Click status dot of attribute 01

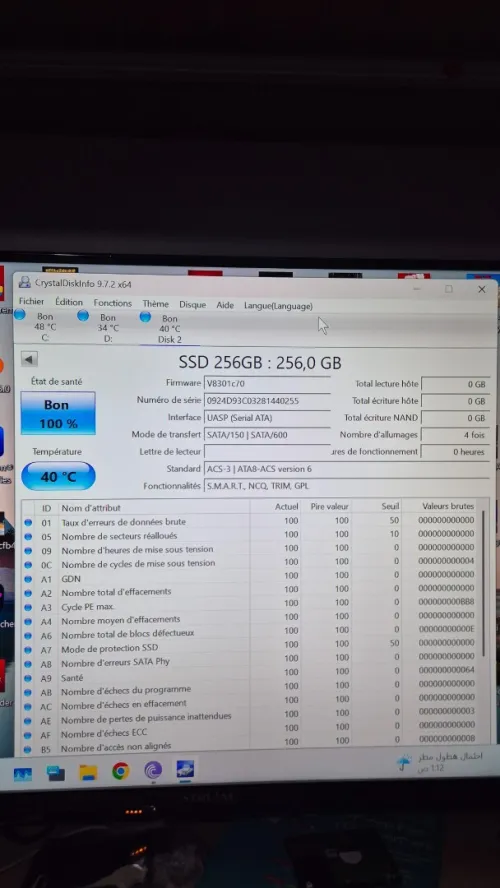(x=28, y=522)
